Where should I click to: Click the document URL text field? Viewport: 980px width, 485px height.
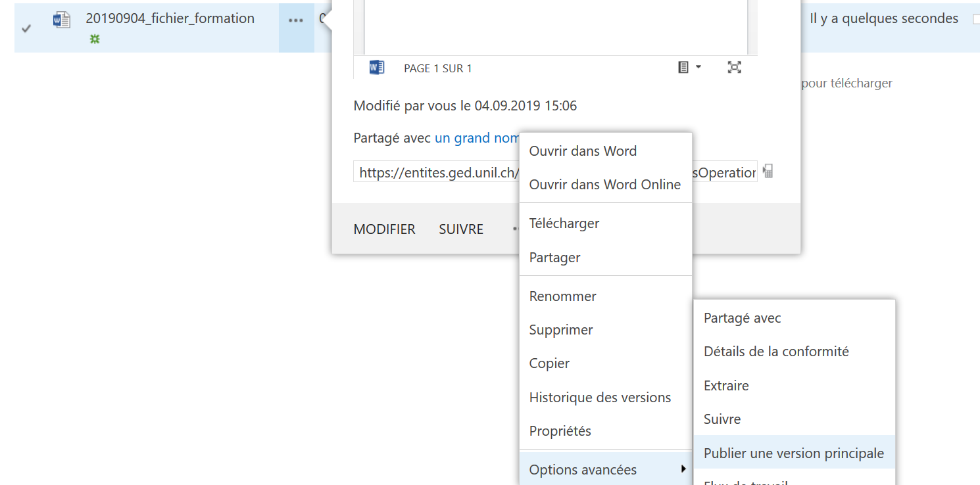click(x=435, y=173)
